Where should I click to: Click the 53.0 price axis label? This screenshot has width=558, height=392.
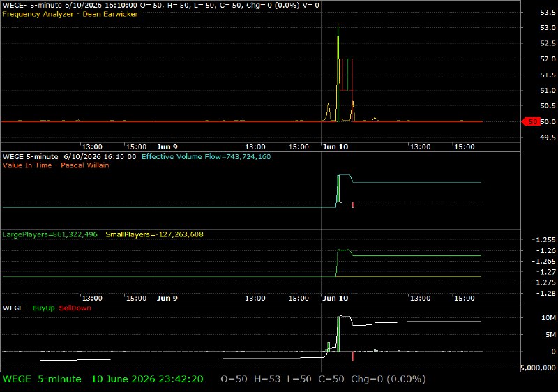point(548,27)
